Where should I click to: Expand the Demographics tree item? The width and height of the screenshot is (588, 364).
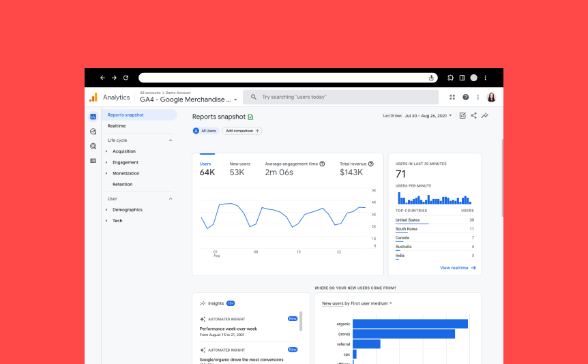click(106, 209)
